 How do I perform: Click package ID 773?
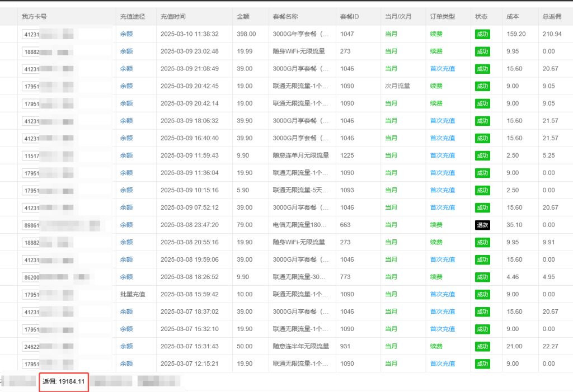coord(345,277)
